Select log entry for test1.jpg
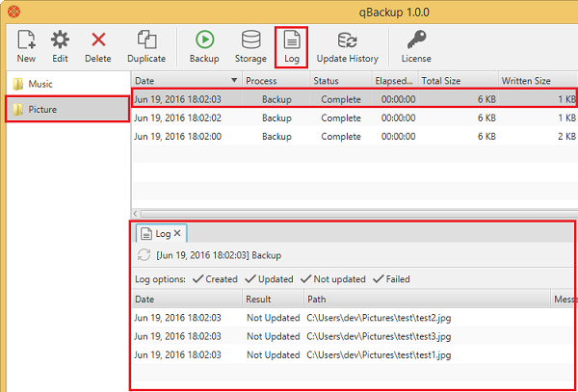 [354, 354]
